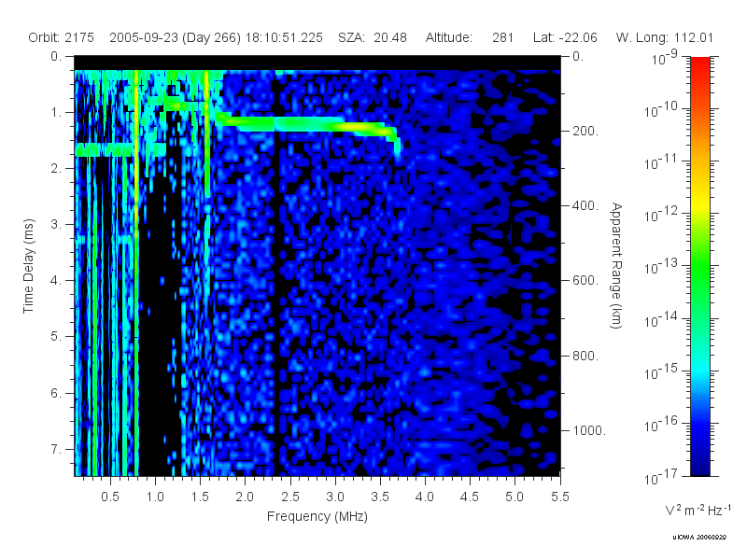The image size is (747, 560).
Task: Click the '7.' time delay tick label
Action: pos(57,449)
